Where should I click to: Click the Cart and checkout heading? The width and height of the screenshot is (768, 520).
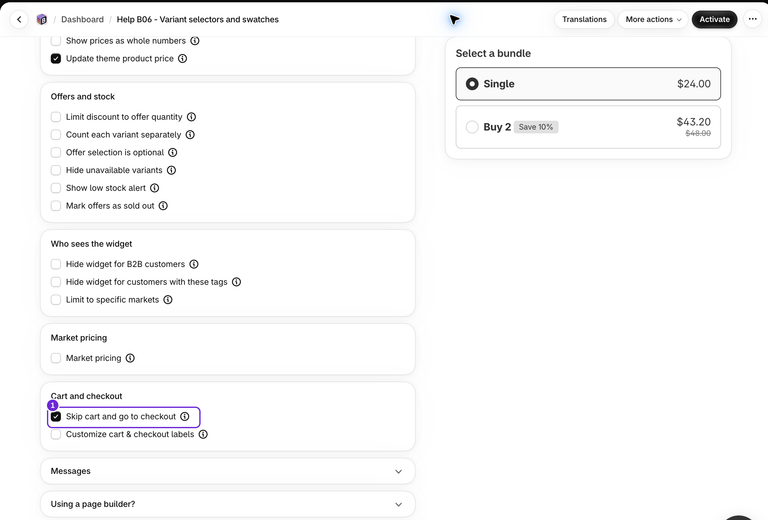click(87, 396)
